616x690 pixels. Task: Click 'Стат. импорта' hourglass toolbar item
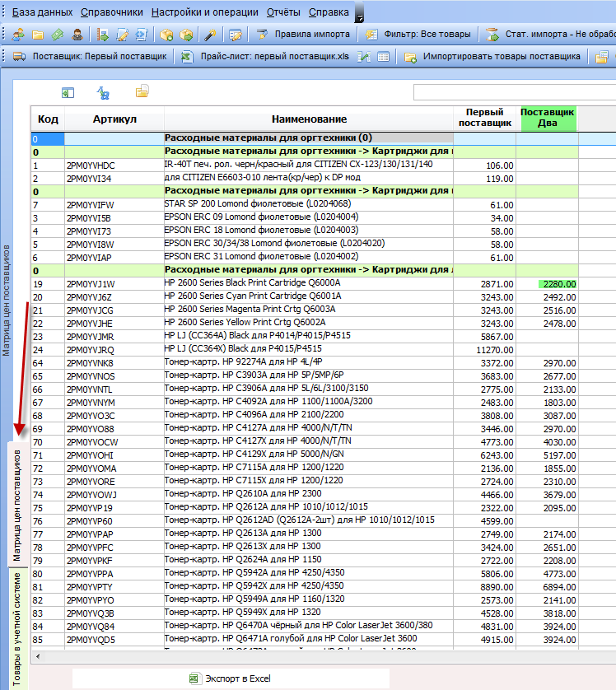click(x=550, y=35)
